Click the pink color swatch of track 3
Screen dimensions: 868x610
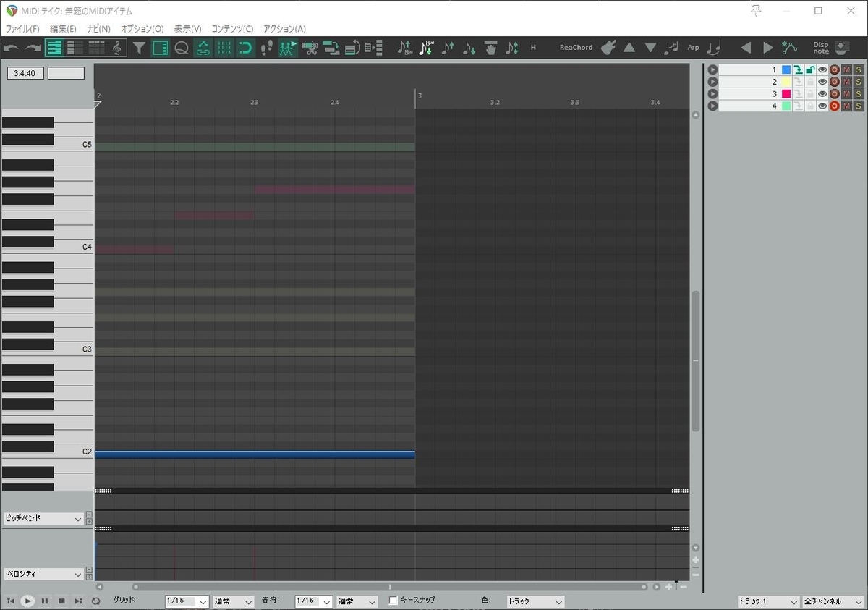click(x=786, y=94)
